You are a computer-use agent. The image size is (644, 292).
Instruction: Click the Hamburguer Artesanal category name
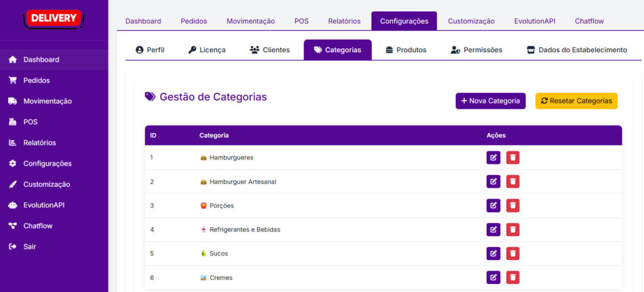tap(243, 181)
